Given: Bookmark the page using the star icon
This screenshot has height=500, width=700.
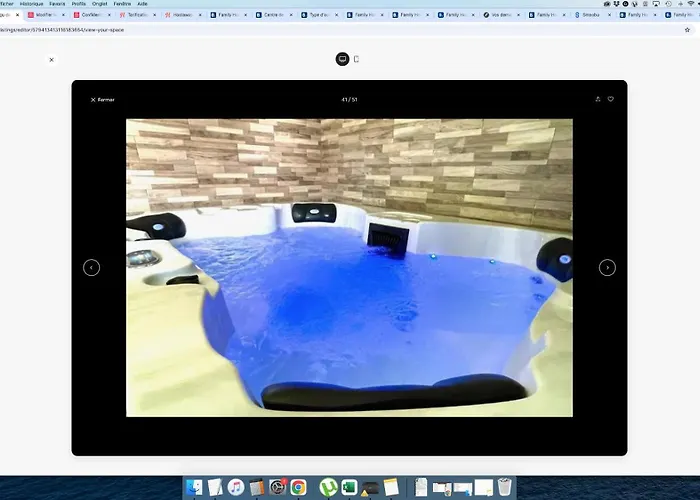Looking at the screenshot, I should pos(687,30).
